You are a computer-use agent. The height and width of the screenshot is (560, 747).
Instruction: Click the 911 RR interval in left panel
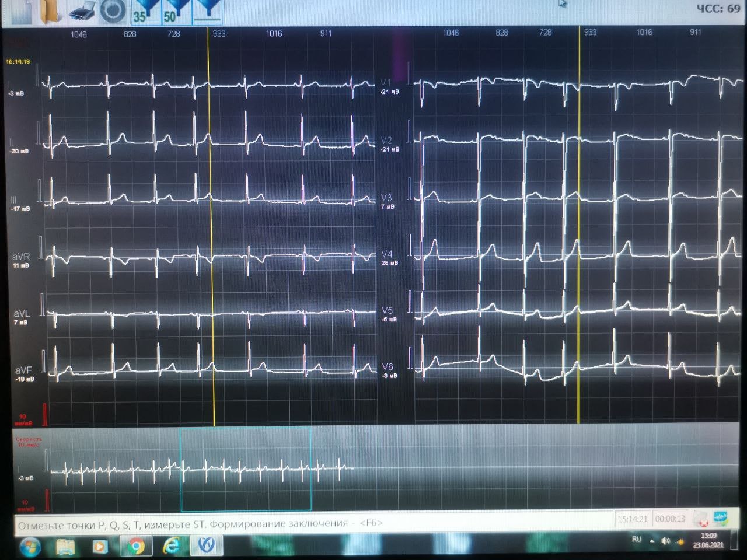click(326, 34)
